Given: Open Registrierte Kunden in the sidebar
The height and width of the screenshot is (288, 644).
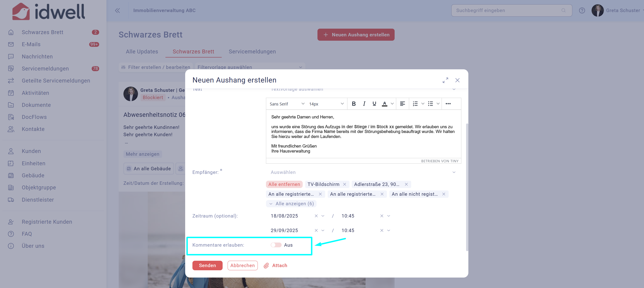Looking at the screenshot, I should [x=47, y=222].
